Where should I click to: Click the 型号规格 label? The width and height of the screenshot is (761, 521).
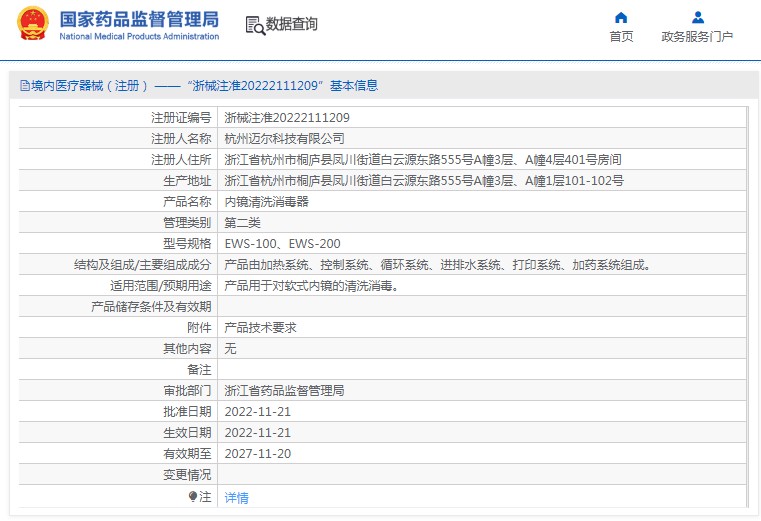187,244
